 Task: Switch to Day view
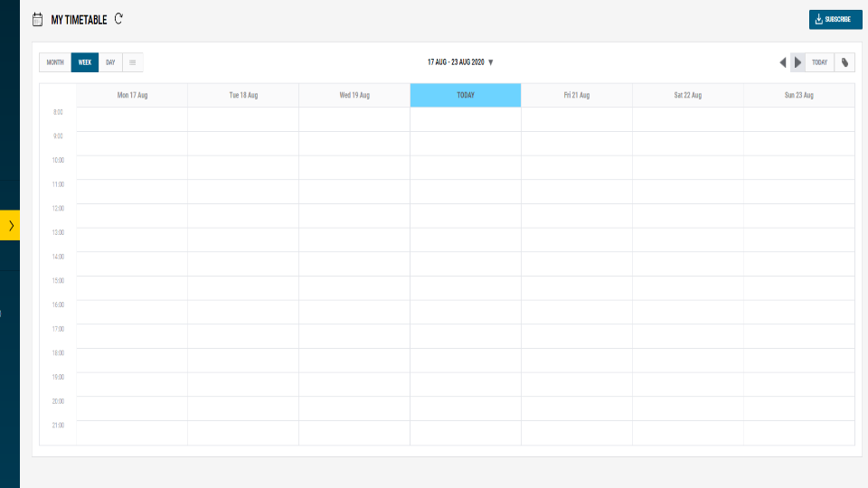pyautogui.click(x=110, y=62)
